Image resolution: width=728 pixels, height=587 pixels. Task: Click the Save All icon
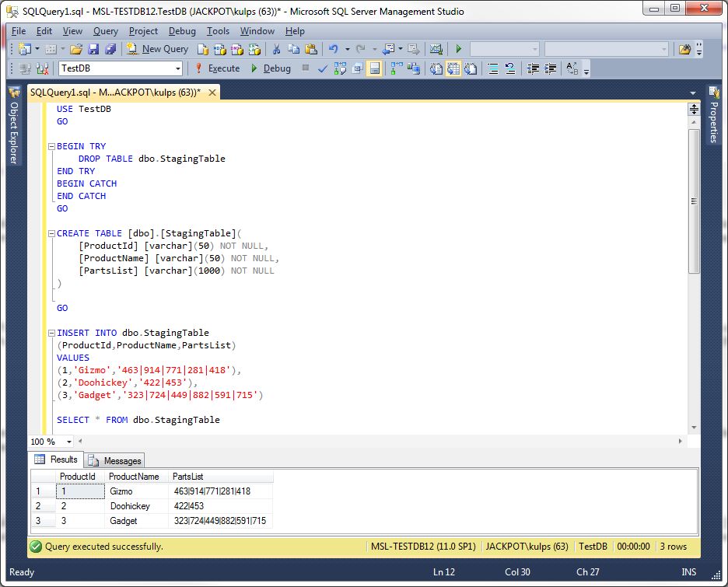(110, 49)
